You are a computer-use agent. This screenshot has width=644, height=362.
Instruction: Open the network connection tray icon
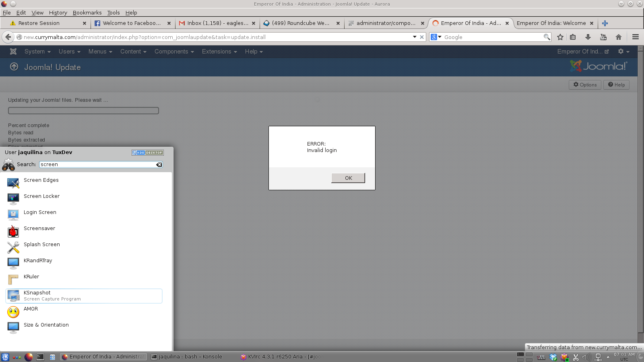(598, 357)
